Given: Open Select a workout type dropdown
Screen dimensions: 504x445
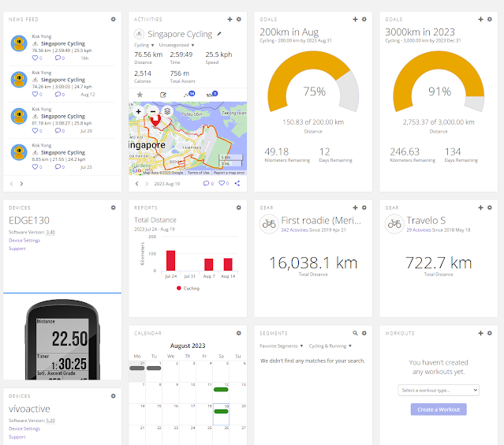Looking at the screenshot, I should (x=439, y=390).
